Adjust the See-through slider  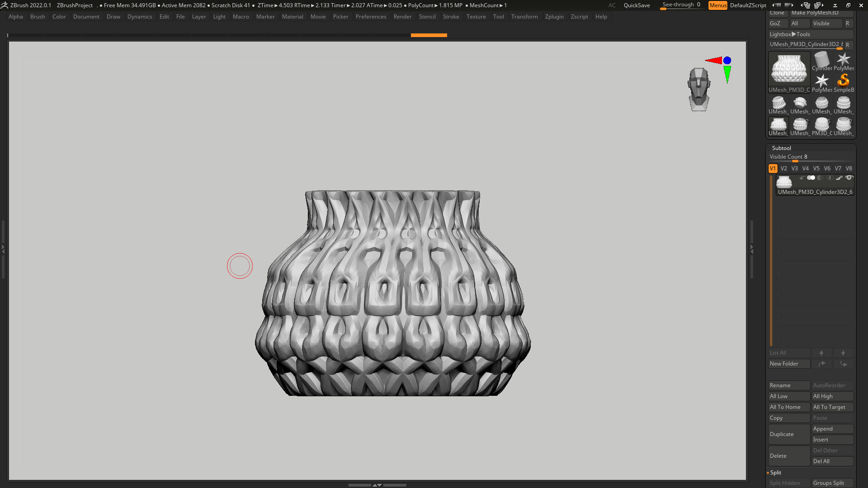681,5
